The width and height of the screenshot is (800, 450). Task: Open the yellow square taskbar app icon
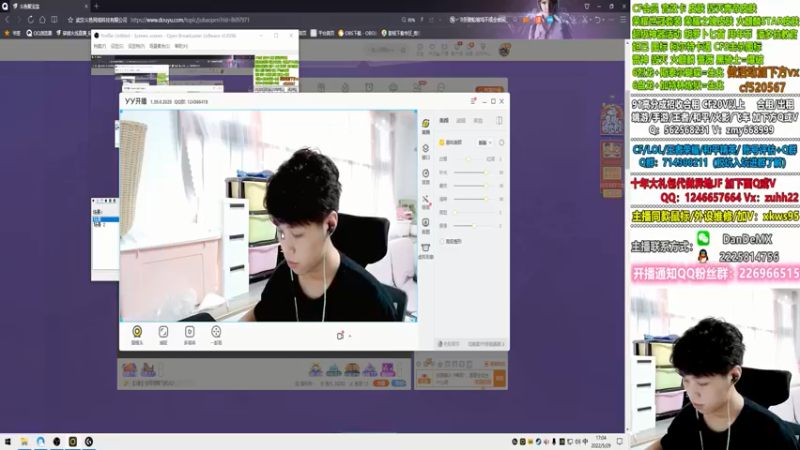[x=73, y=441]
